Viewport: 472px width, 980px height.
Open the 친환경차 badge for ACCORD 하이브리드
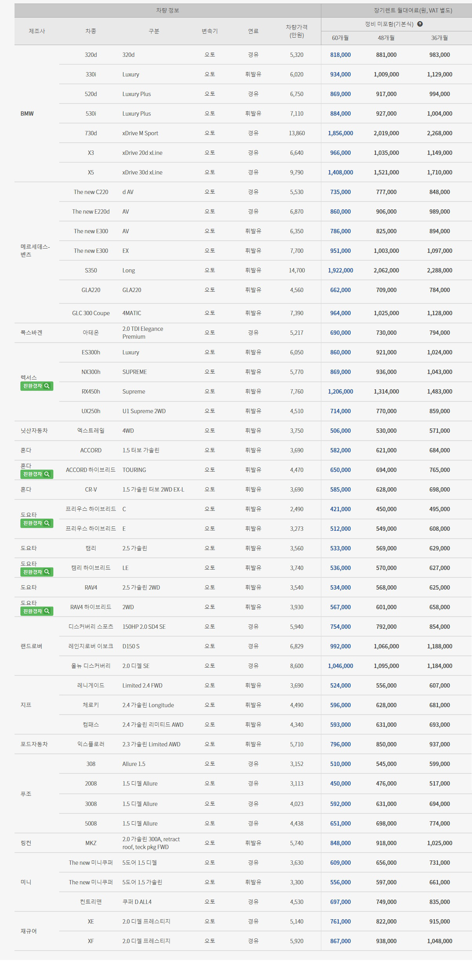pos(36,474)
